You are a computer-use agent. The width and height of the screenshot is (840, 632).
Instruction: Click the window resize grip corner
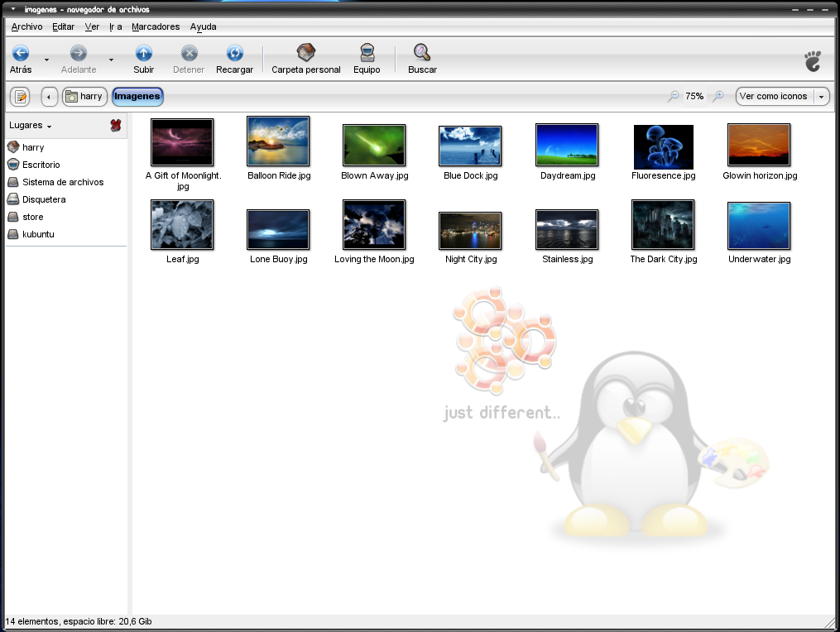coord(830,622)
